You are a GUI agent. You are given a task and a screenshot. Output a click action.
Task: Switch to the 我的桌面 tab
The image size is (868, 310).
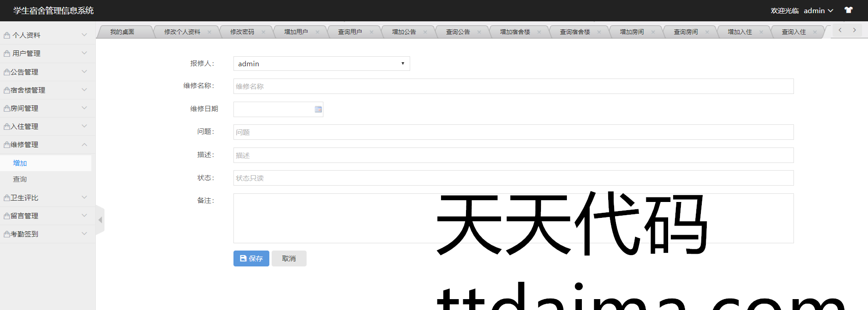(x=122, y=32)
